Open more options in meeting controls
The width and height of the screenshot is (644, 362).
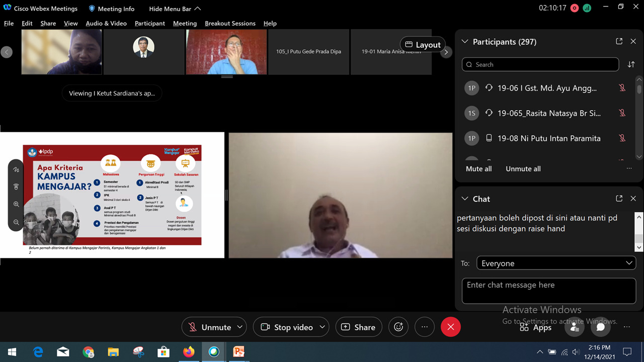[425, 327]
